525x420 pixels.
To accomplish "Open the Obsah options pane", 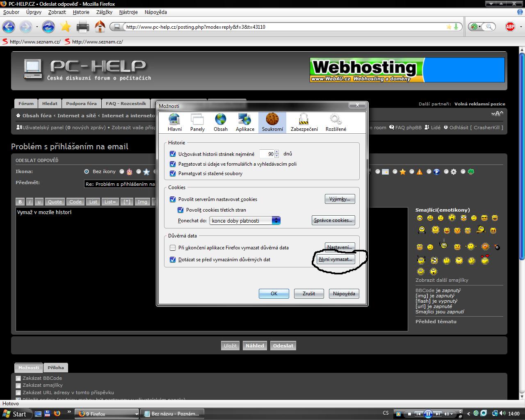I will 221,122.
